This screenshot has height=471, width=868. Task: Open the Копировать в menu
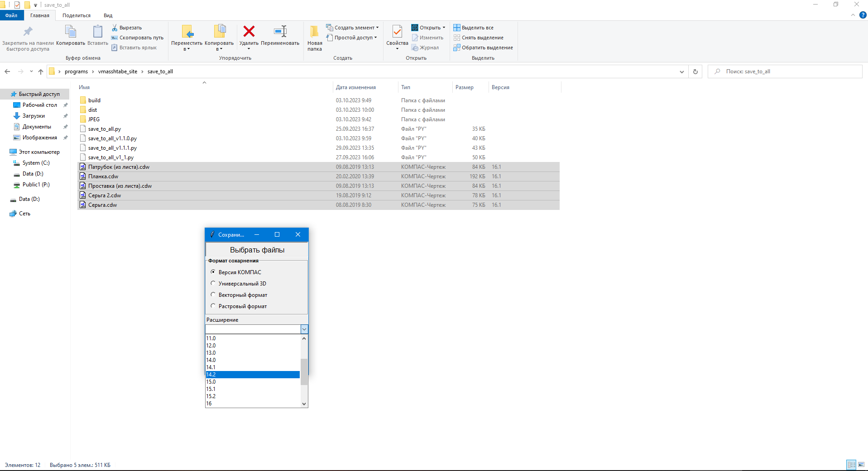219,38
